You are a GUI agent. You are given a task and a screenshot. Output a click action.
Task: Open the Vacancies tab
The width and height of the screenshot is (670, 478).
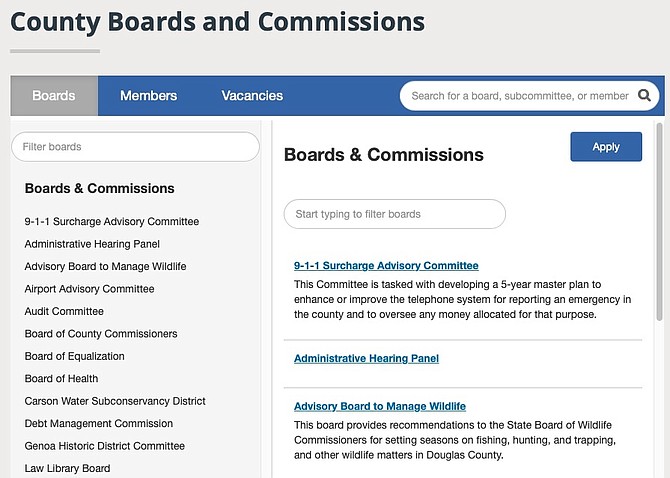coord(252,96)
